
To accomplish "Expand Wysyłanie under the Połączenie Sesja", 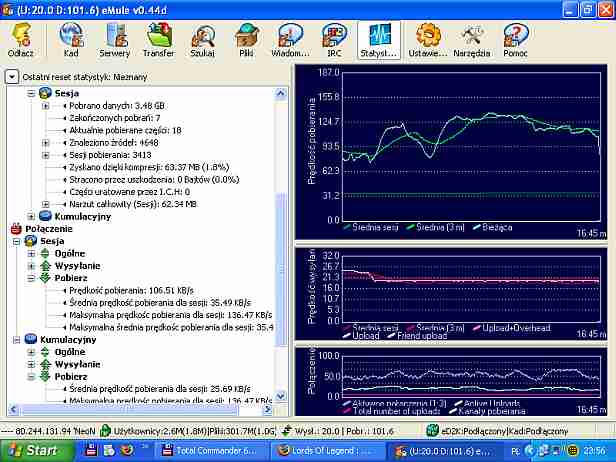I will (31, 266).
